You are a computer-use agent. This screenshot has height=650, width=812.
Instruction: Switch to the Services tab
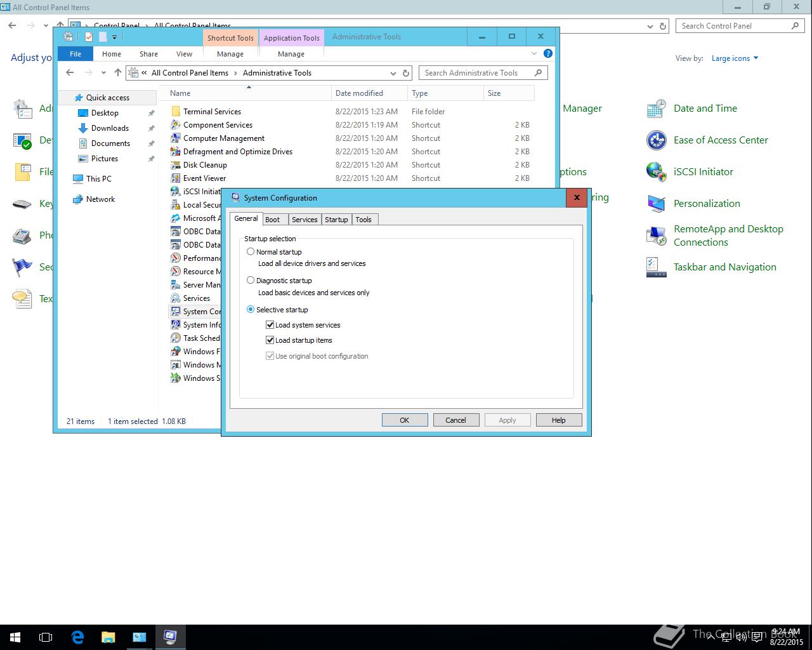coord(304,220)
